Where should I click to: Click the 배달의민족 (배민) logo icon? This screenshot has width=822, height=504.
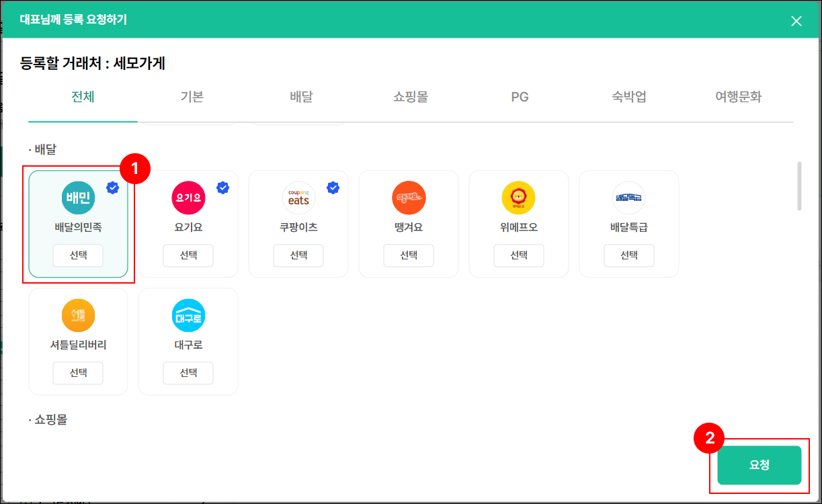79,198
